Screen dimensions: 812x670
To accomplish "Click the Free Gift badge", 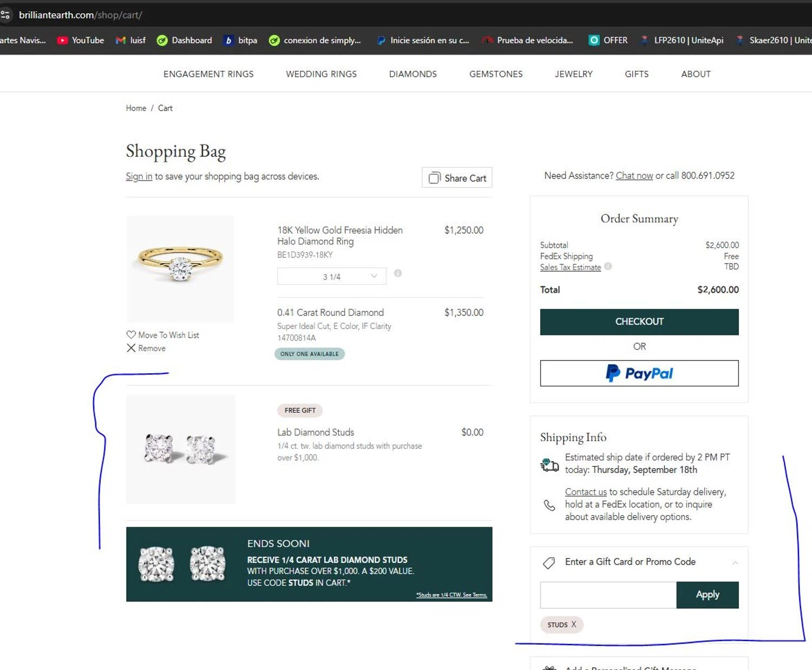I will click(300, 410).
